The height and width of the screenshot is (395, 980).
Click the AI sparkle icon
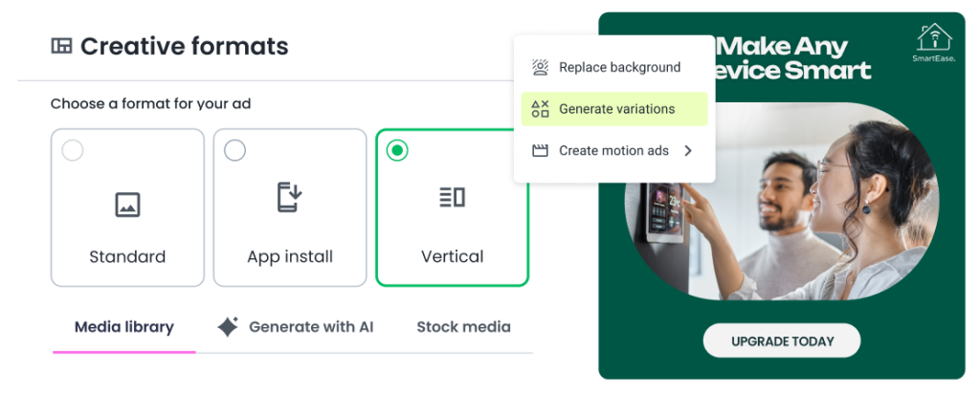(228, 327)
